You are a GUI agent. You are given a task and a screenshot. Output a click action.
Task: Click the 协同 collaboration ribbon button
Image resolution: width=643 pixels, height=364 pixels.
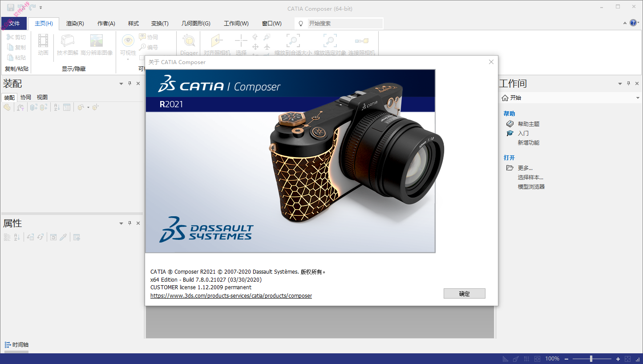click(x=149, y=37)
